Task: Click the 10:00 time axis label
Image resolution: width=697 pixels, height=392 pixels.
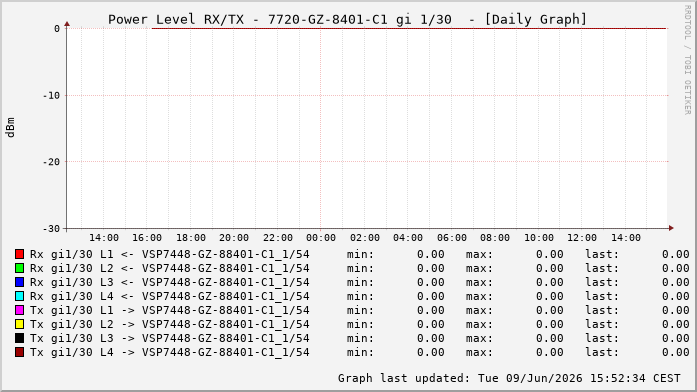Action: [538, 238]
